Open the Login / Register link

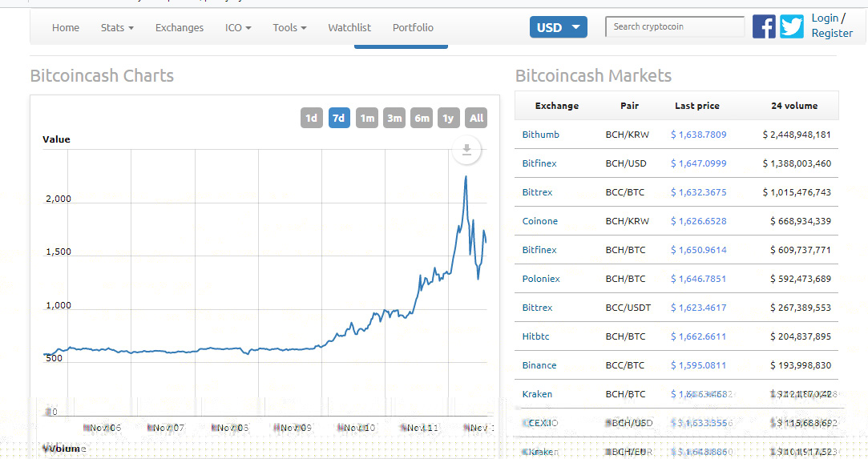click(x=831, y=26)
